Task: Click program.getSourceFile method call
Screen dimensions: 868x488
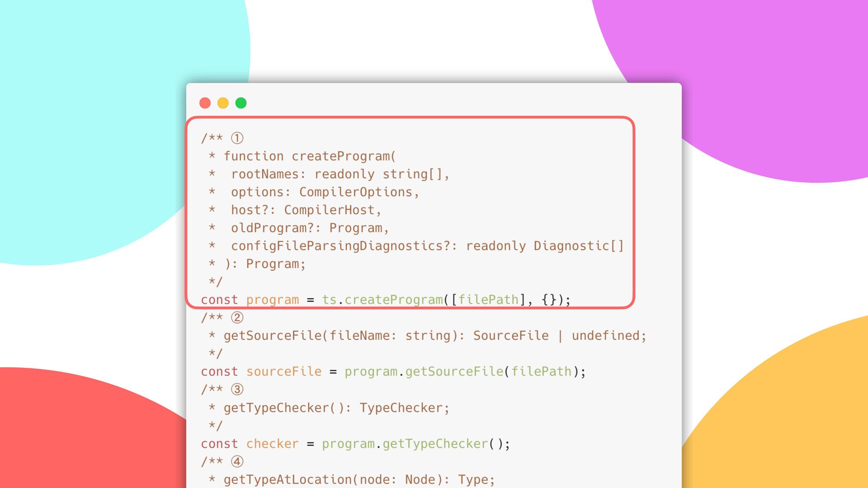Action: point(454,371)
